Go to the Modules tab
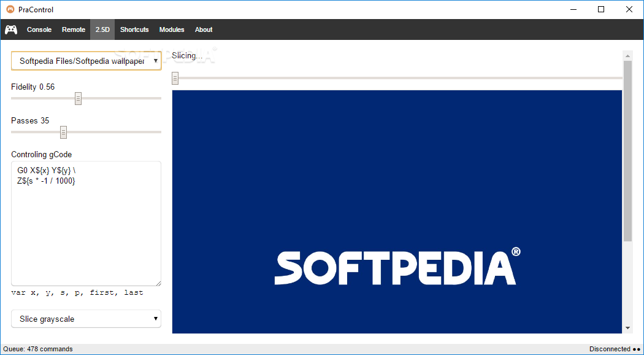This screenshot has height=355, width=644. pos(172,29)
